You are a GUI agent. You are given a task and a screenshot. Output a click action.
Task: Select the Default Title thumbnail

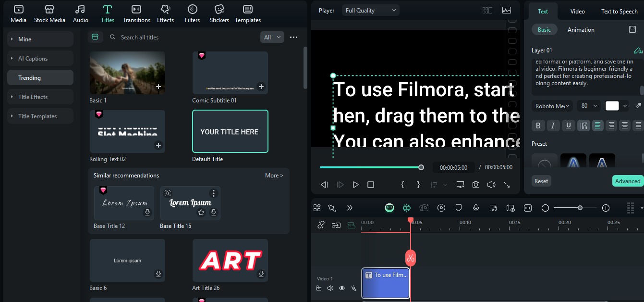pos(230,131)
